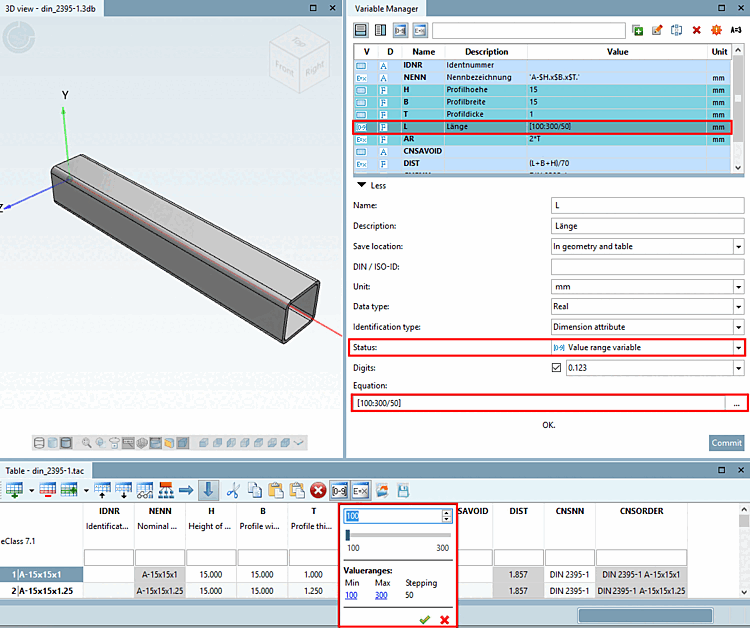Click the scissors cut icon in table toolbar
This screenshot has height=628, width=750.
pos(233,490)
